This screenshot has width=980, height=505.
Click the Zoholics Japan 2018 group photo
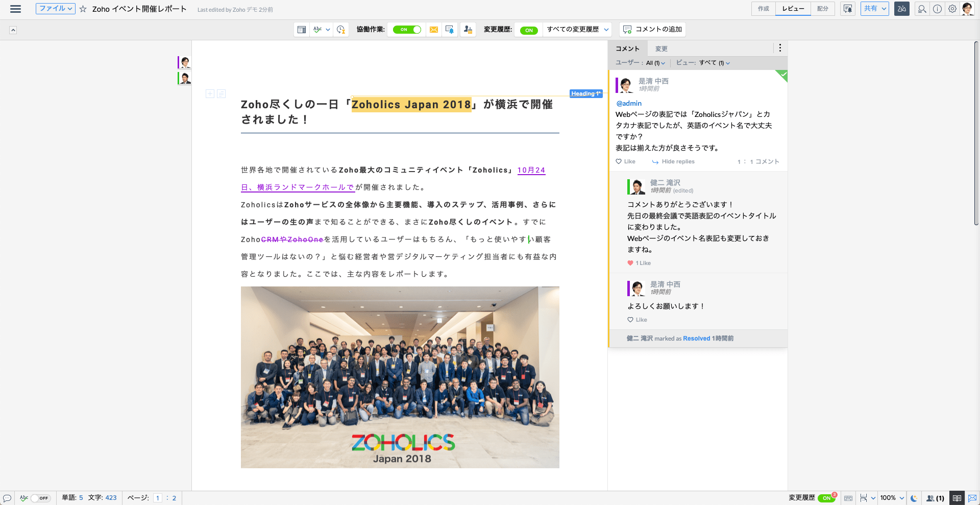pyautogui.click(x=400, y=377)
